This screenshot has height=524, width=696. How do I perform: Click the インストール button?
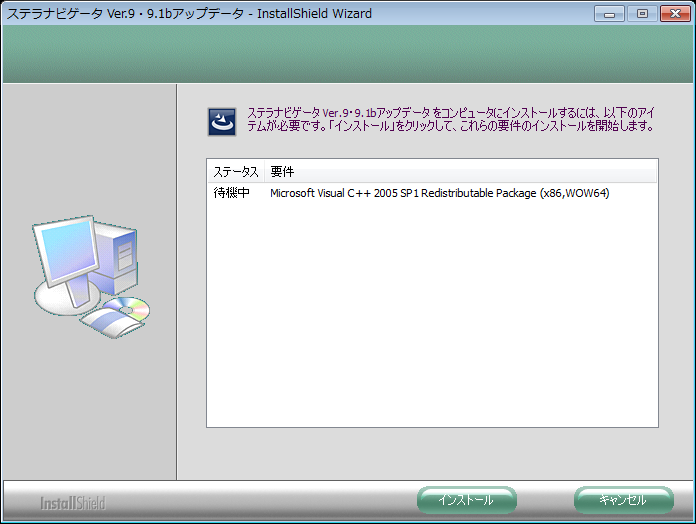467,500
